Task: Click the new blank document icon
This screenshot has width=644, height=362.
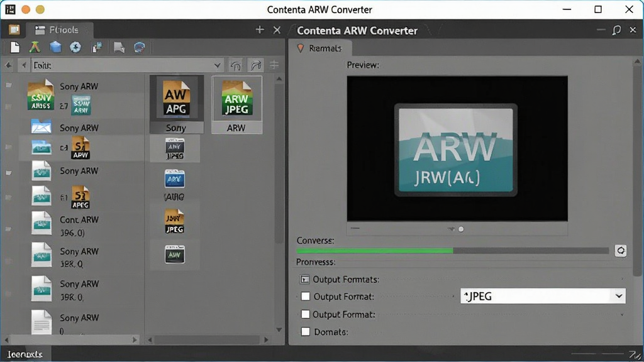Action: click(15, 47)
